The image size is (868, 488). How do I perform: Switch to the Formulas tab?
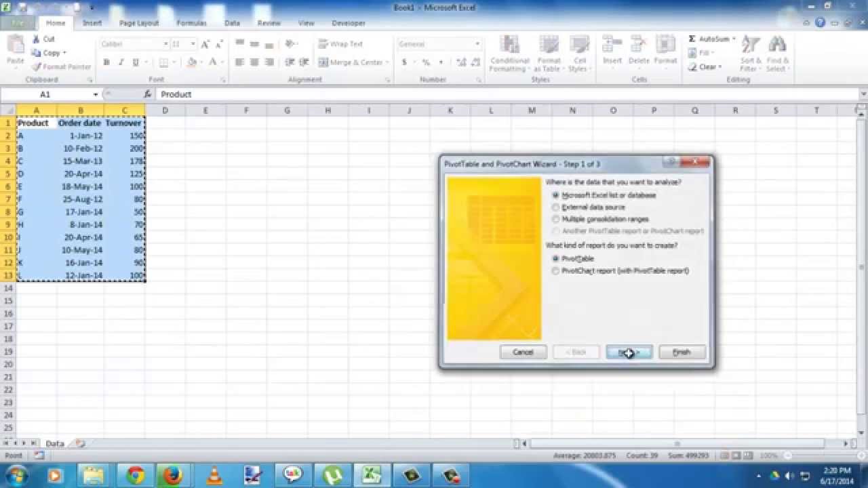(191, 23)
